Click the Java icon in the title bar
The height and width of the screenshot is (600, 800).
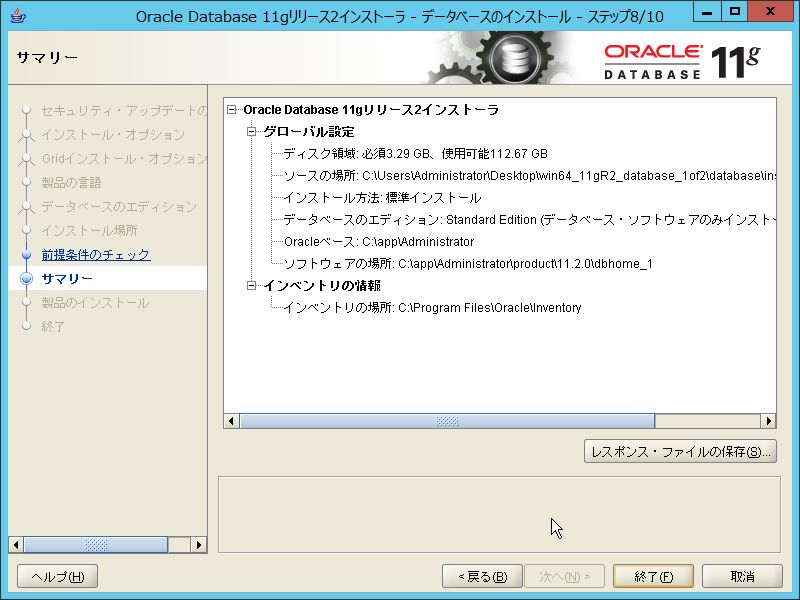coord(18,16)
